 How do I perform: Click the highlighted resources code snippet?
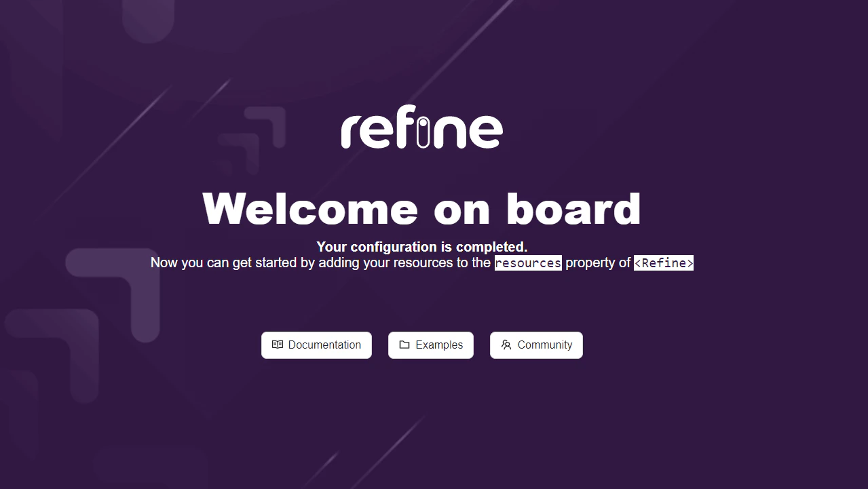(528, 262)
